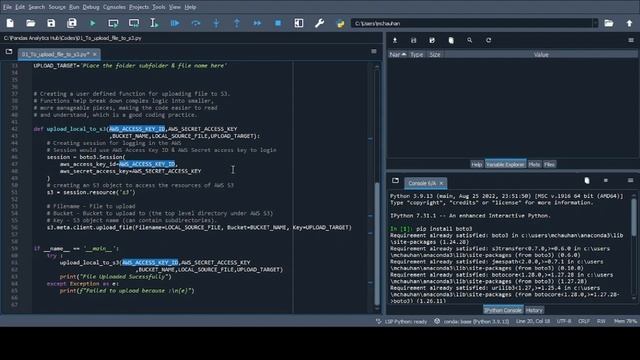Image resolution: width=640 pixels, height=360 pixels.
Task: Click Import data icon in Variable Explorer
Action: tap(395, 40)
